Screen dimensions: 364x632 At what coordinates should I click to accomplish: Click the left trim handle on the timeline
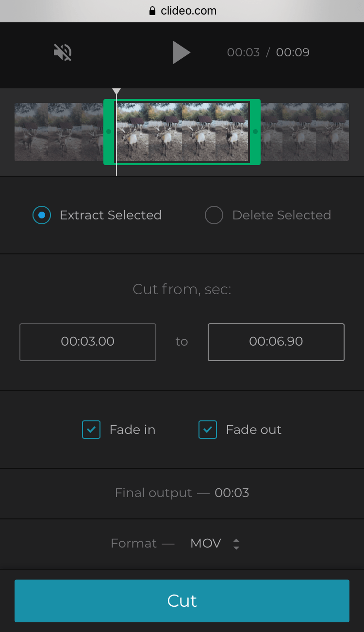pos(108,131)
